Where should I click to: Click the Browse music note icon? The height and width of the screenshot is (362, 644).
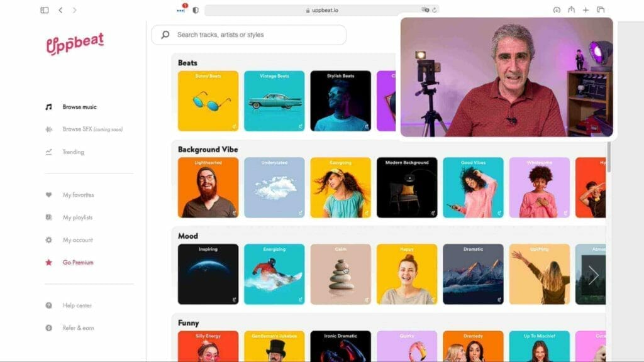pos(48,107)
